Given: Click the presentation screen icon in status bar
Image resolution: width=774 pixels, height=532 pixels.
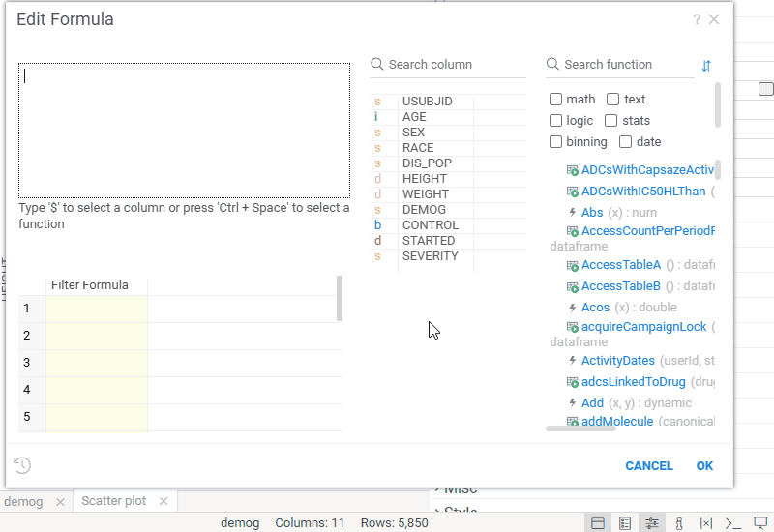Looking at the screenshot, I should pyautogui.click(x=760, y=523).
